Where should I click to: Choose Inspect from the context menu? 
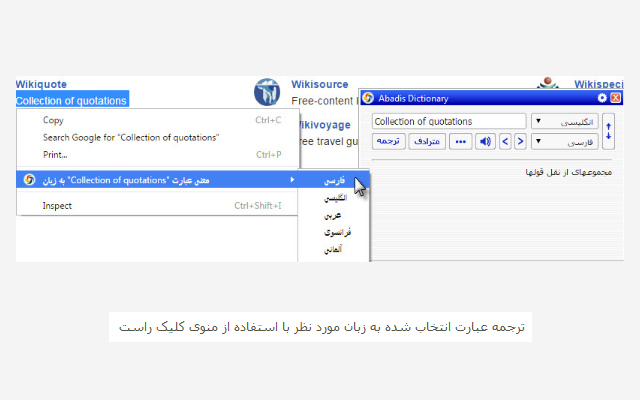[x=158, y=206]
